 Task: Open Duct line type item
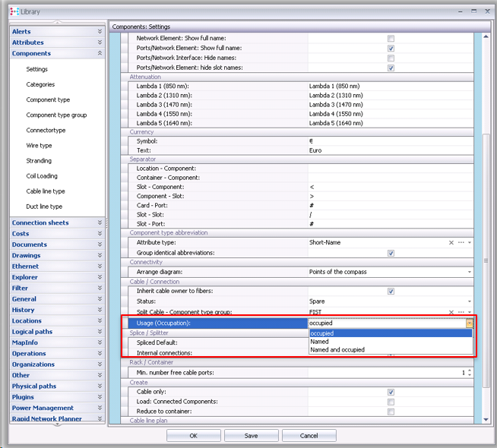coord(44,206)
